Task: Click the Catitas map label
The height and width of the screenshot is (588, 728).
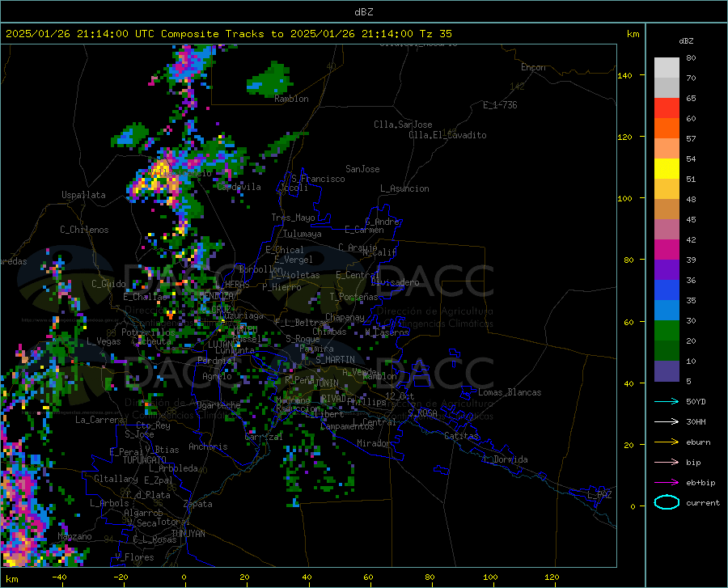Action: coord(461,436)
